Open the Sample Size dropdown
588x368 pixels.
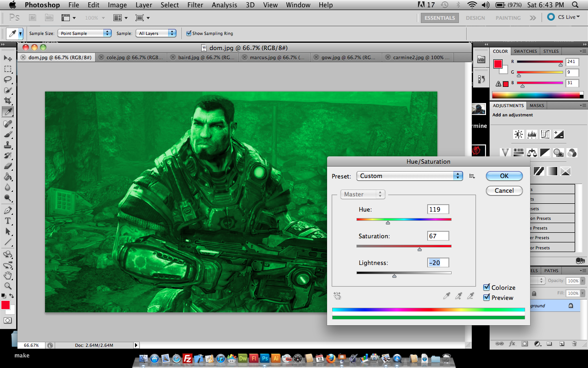85,33
